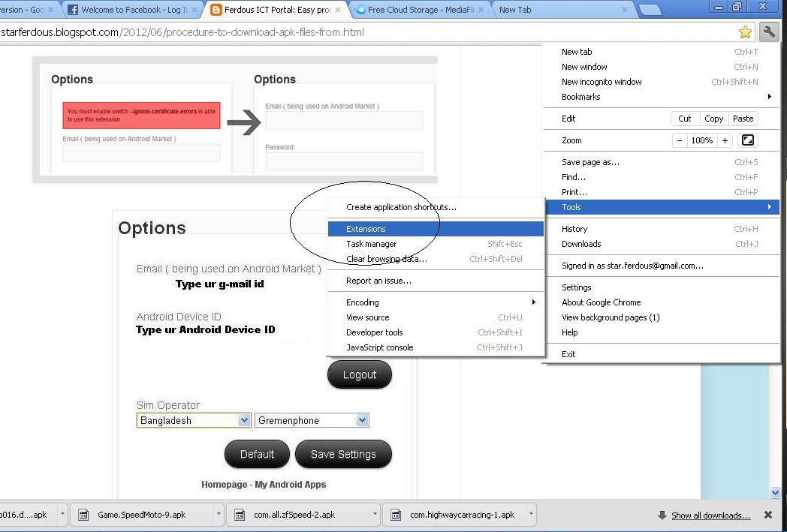
Task: Click the Chrome wrench menu icon
Action: coord(768,32)
